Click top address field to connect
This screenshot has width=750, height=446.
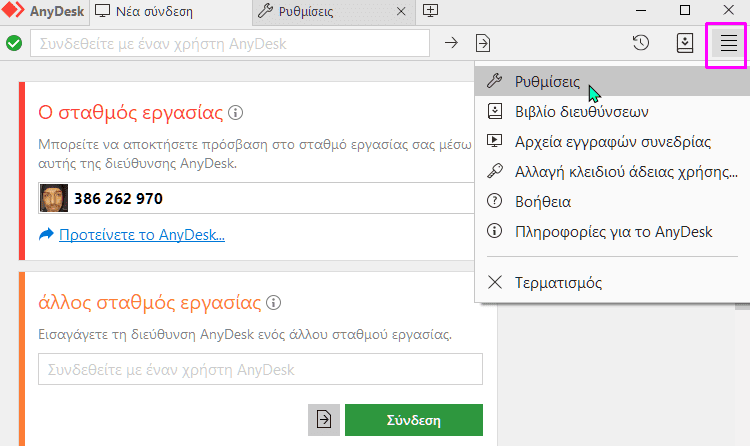(x=230, y=43)
